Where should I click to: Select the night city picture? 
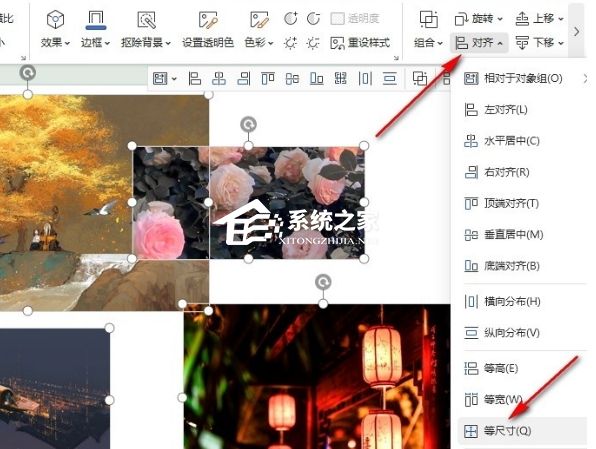(x=55, y=389)
